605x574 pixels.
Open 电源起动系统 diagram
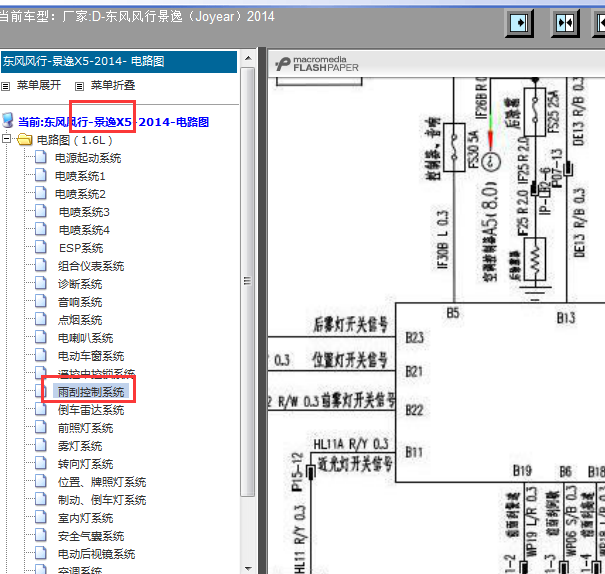[88, 158]
